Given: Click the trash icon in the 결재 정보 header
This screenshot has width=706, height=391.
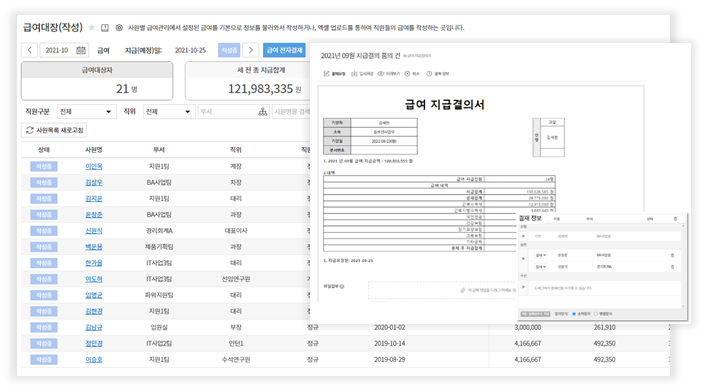Looking at the screenshot, I should [675, 219].
